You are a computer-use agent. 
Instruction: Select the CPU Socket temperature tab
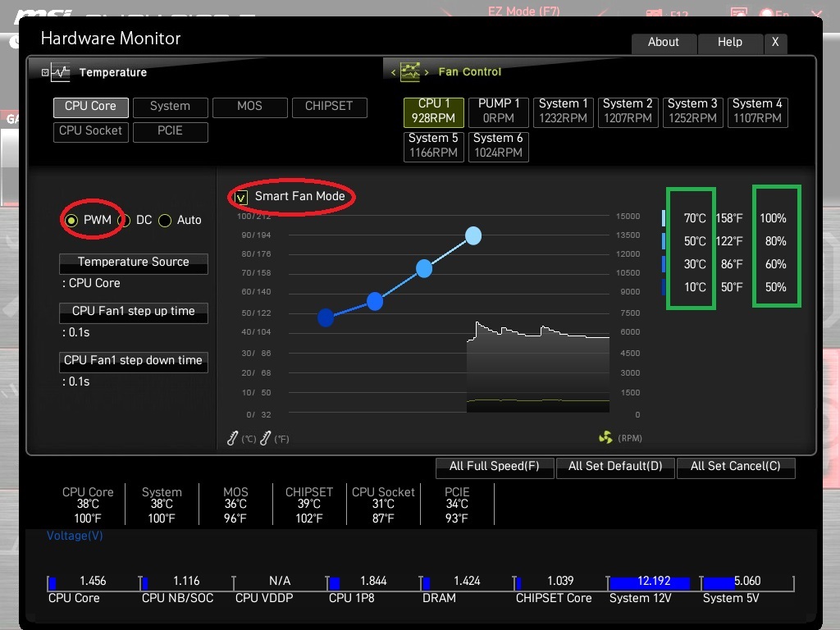pyautogui.click(x=90, y=131)
